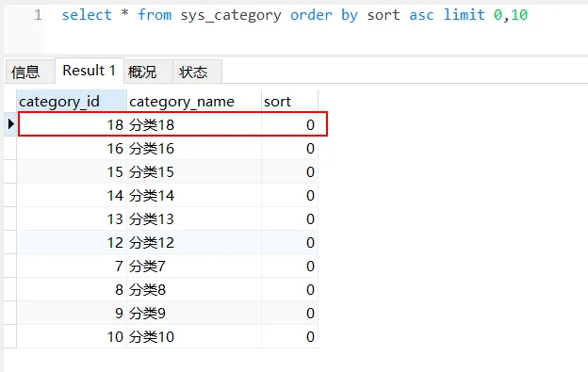This screenshot has width=588, height=372.
Task: Select sort value in 分类12 row
Action: pos(289,243)
